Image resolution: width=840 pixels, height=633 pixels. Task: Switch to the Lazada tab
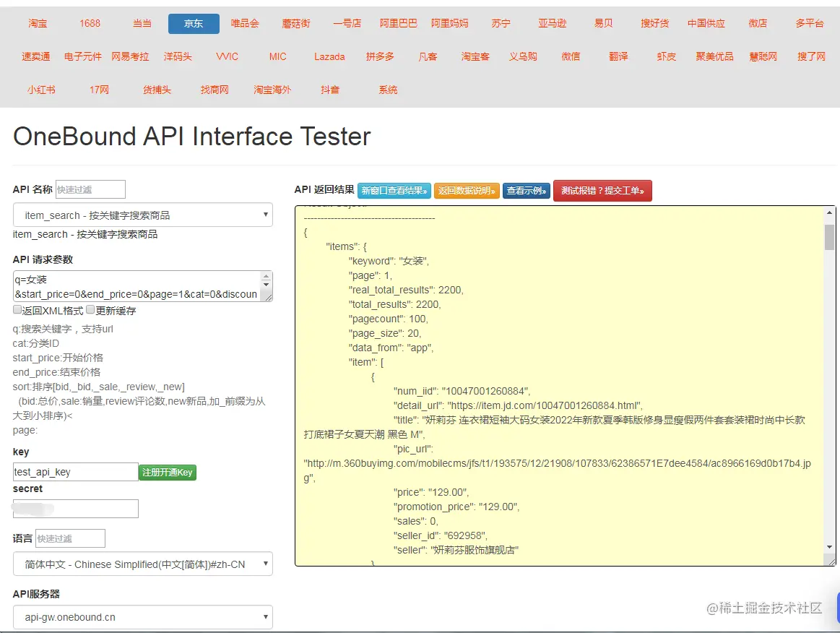(329, 57)
